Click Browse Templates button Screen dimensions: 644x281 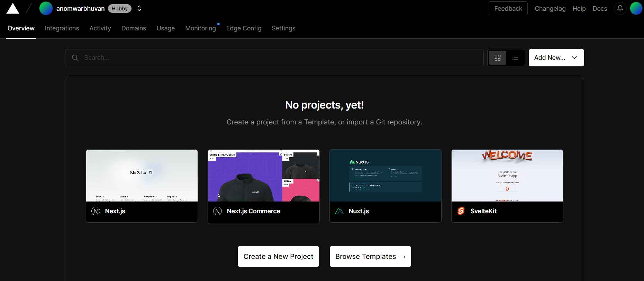(x=370, y=256)
